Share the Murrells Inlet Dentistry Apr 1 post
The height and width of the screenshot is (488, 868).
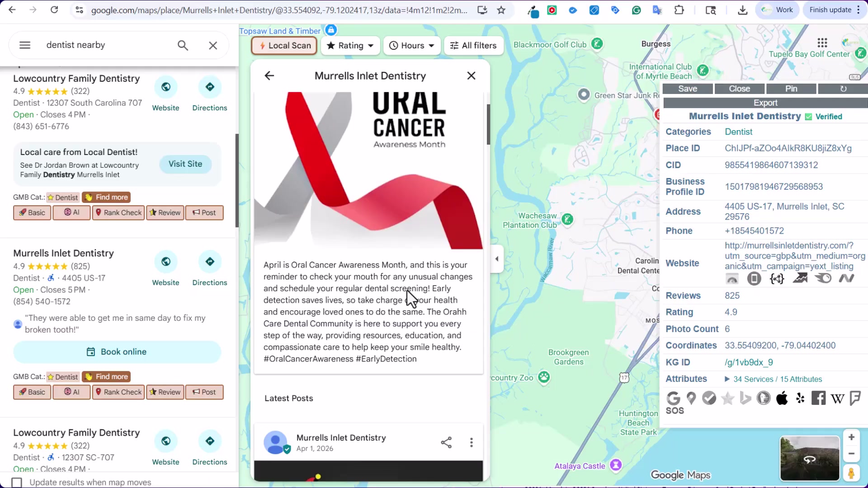[446, 442]
